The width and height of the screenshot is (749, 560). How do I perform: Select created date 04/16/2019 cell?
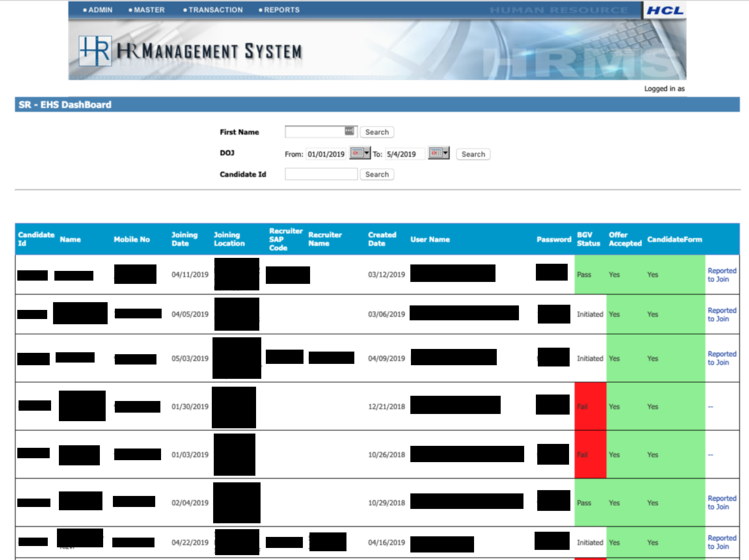click(x=387, y=542)
